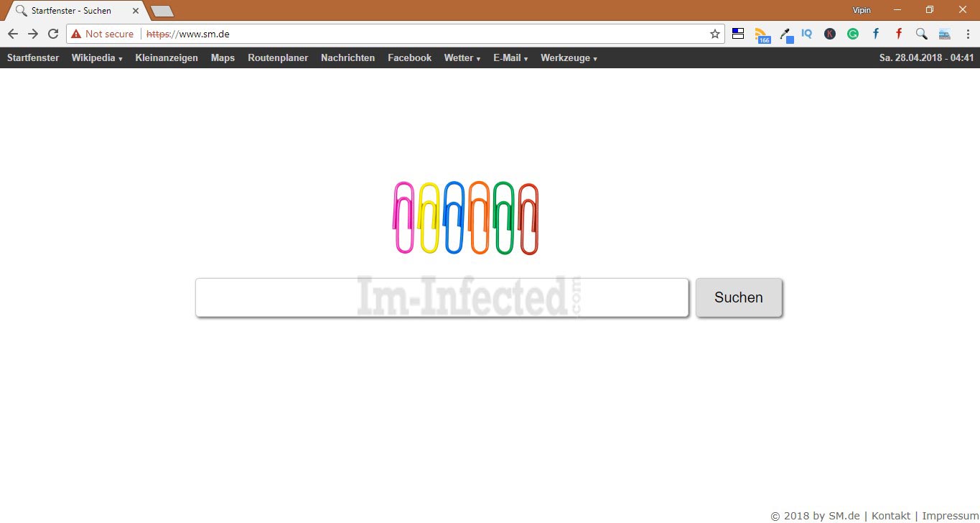Open the color picker eyedropper extension
Image resolution: width=980 pixels, height=523 pixels.
(x=785, y=34)
